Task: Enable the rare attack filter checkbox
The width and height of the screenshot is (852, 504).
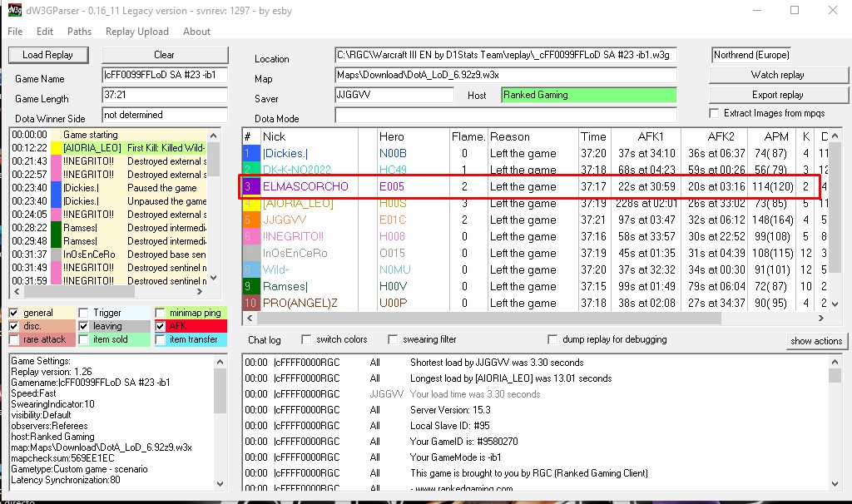Action: (14, 339)
